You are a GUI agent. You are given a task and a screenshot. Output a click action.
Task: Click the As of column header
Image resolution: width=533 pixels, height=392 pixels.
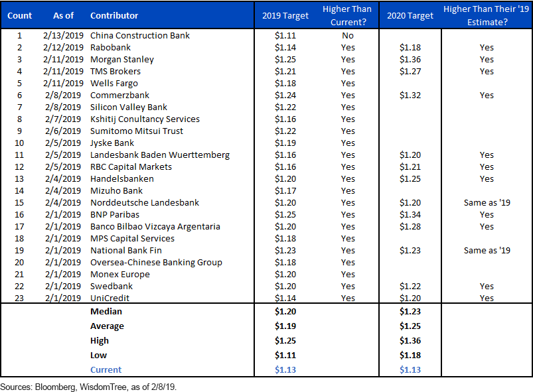[x=63, y=16]
